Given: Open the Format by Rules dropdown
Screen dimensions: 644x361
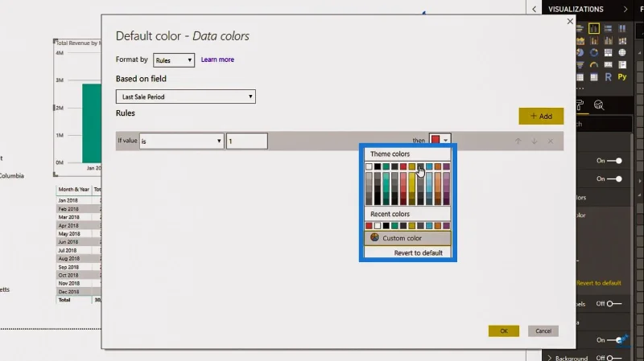Looking at the screenshot, I should point(174,60).
